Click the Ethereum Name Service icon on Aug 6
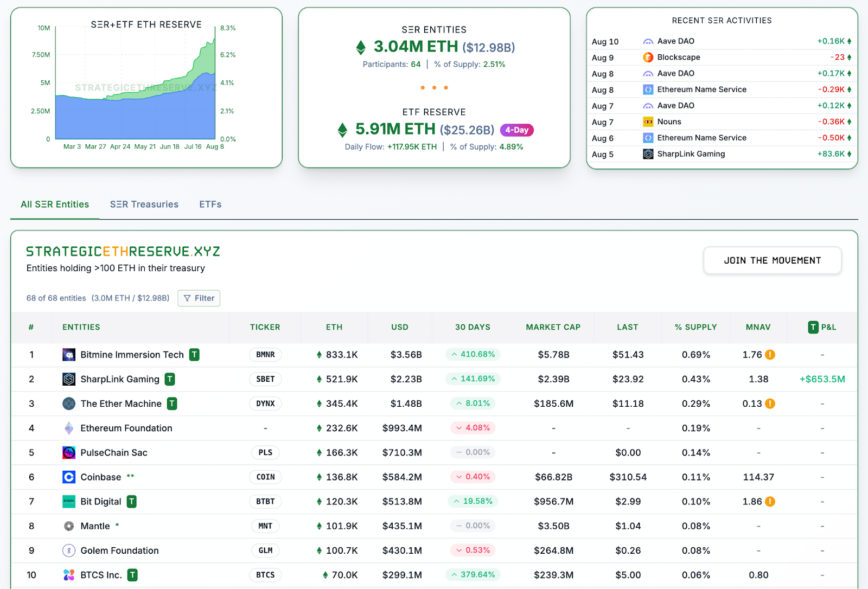The image size is (868, 589). (x=648, y=138)
